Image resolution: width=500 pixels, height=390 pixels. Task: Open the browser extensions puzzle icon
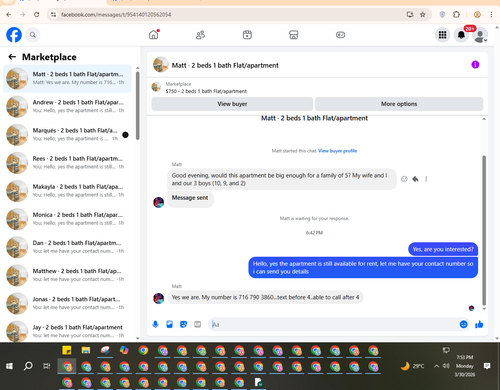(x=456, y=15)
